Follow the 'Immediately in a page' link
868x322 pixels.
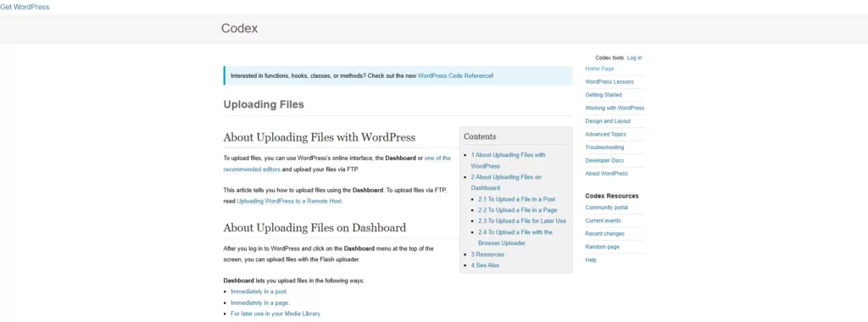(260, 303)
